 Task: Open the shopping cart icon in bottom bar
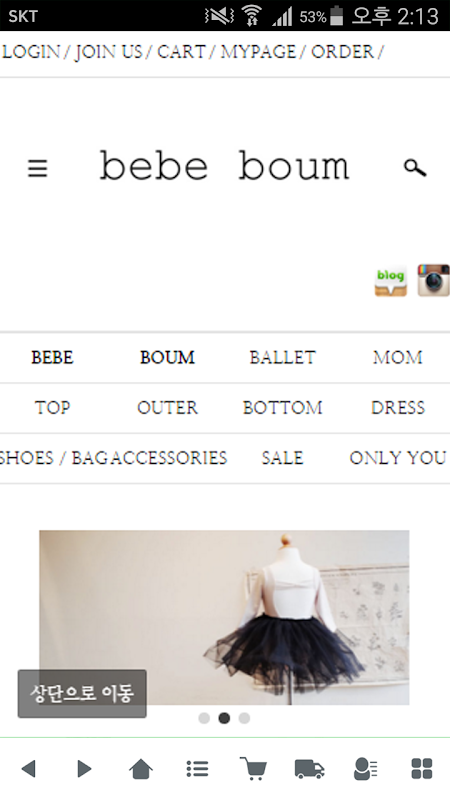coord(253,768)
